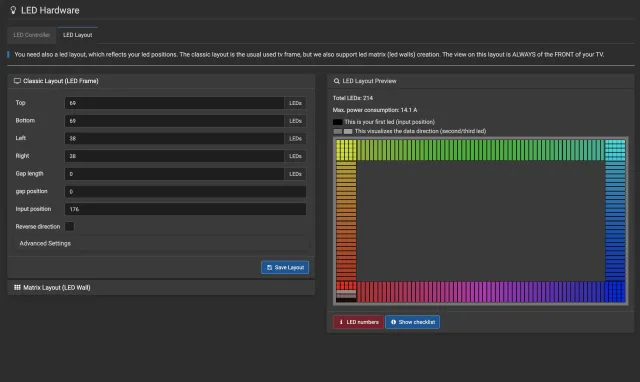Click the Save Layout button

[285, 267]
